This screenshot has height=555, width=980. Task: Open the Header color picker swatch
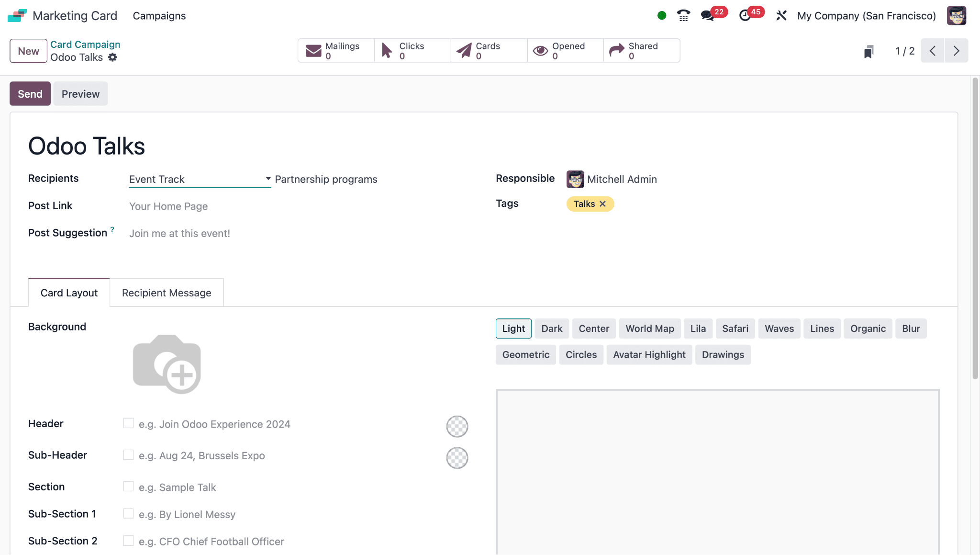[457, 426]
